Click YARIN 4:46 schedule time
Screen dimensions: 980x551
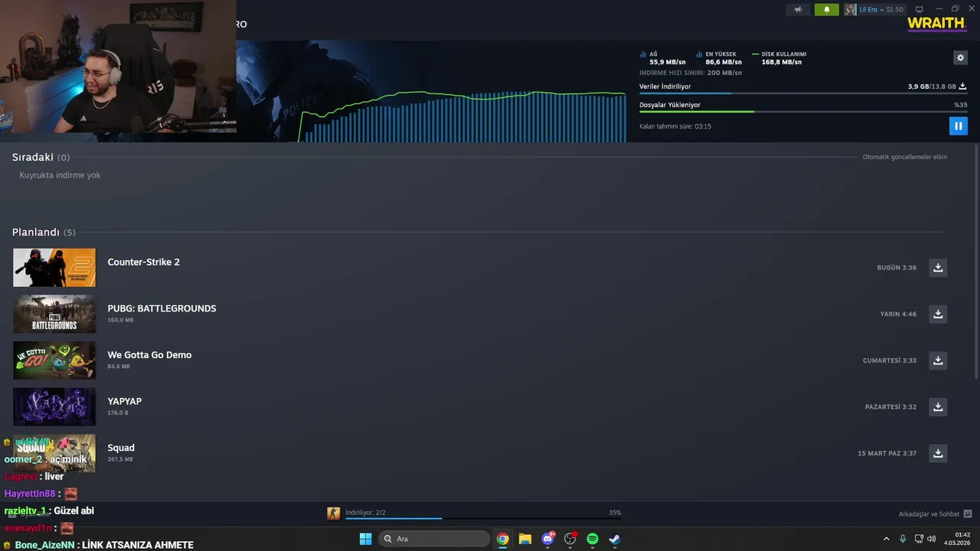[898, 314]
